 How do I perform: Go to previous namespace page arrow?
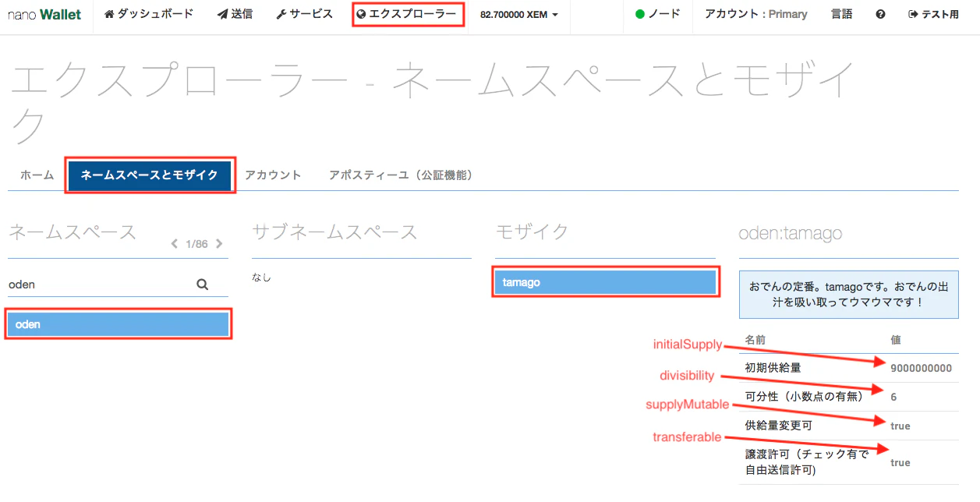pos(175,244)
